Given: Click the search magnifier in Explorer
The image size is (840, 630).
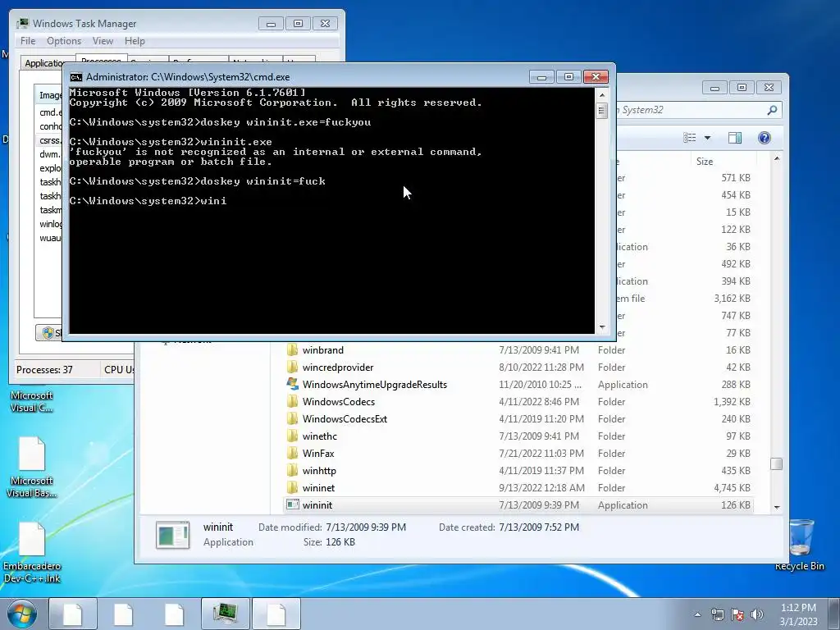Looking at the screenshot, I should pyautogui.click(x=772, y=110).
